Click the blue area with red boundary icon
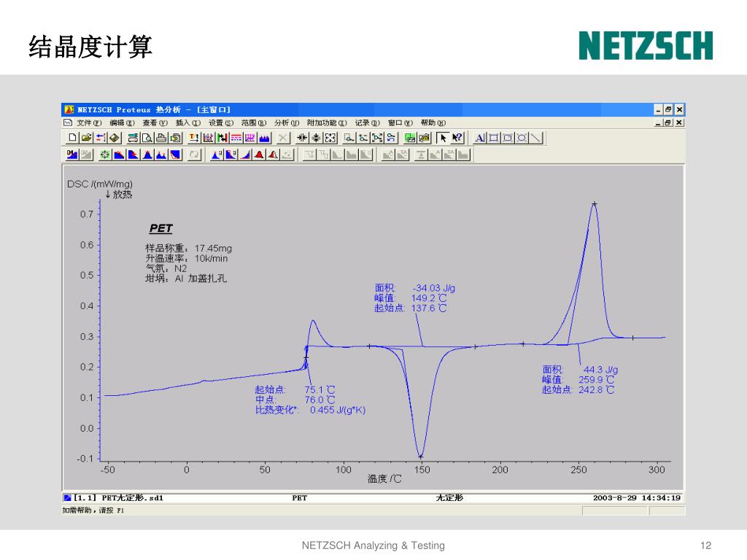The image size is (747, 560). pyautogui.click(x=176, y=155)
